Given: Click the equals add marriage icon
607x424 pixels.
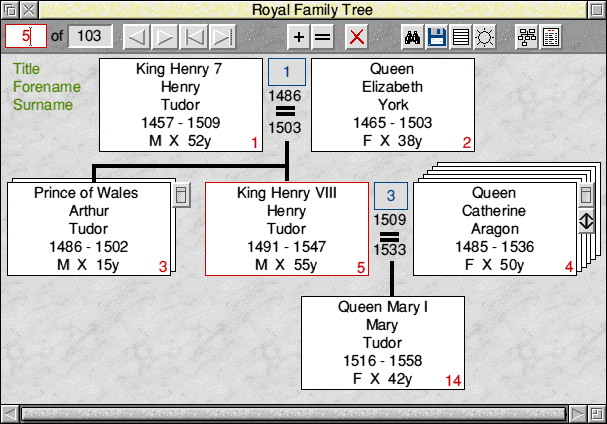Looking at the screenshot, I should 321,37.
